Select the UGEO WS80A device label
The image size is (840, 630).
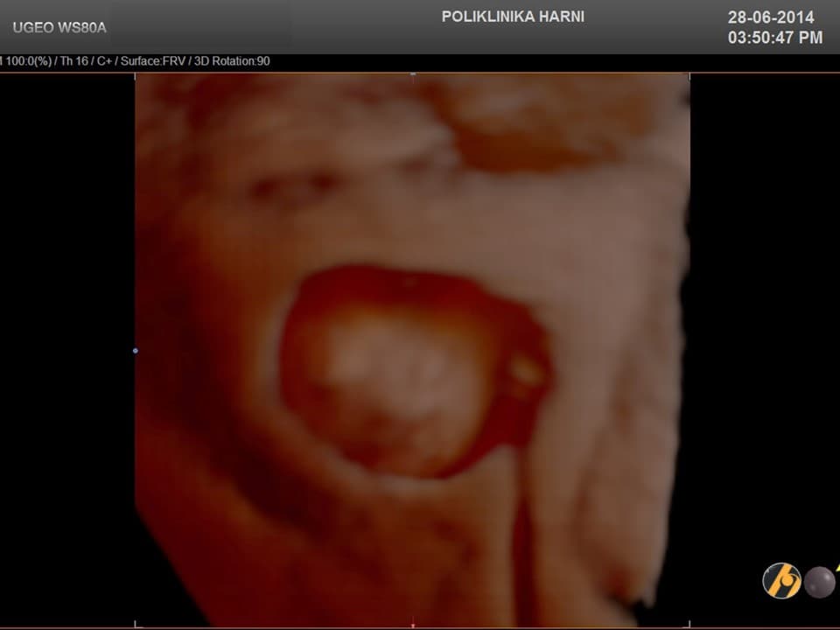click(59, 27)
